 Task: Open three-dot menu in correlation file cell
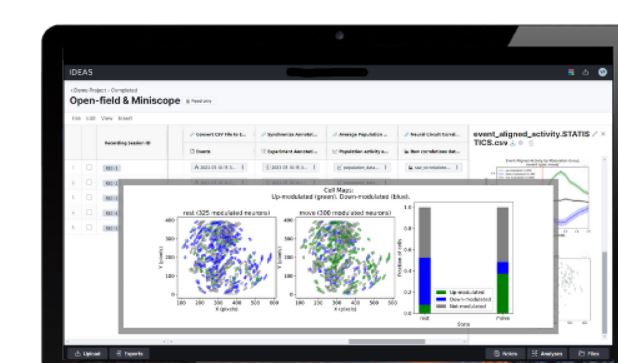coord(457,167)
